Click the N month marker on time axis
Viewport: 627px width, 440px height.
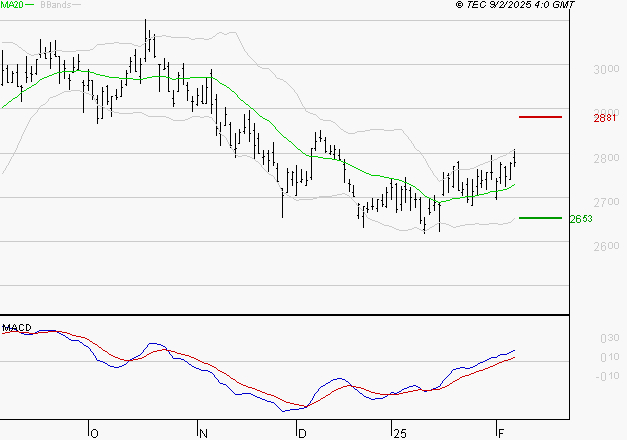pos(203,434)
